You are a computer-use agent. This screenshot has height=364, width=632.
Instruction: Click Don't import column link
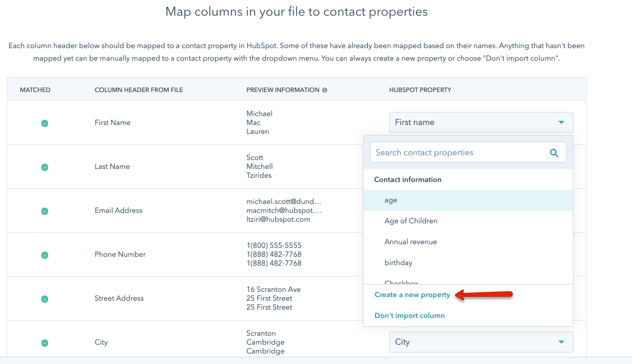(410, 316)
